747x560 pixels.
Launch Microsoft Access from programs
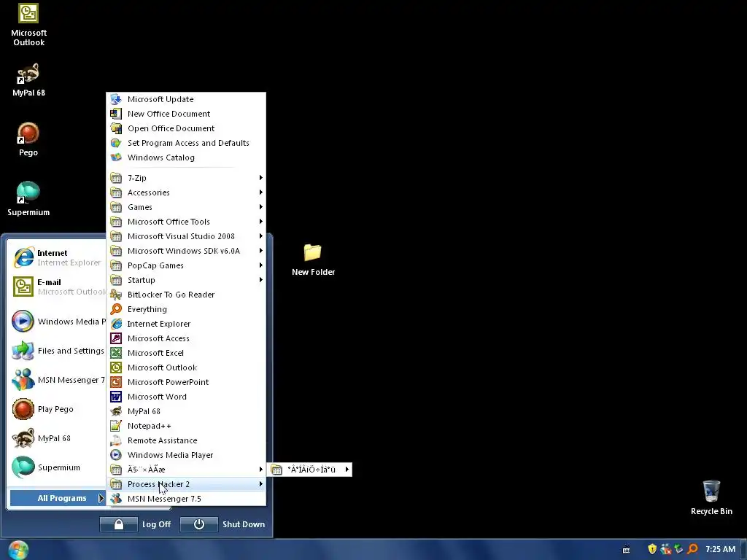point(186,338)
